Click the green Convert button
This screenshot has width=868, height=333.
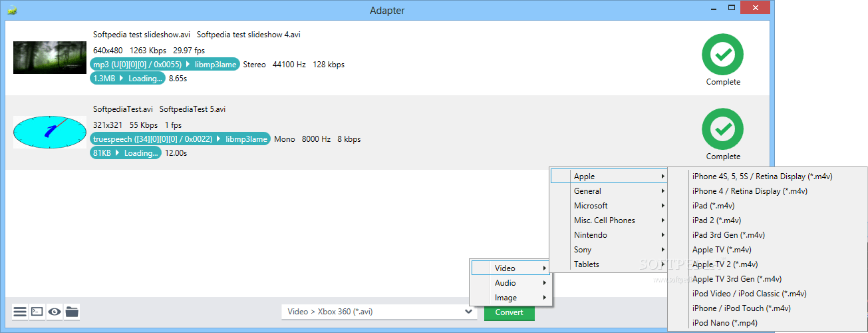(509, 312)
